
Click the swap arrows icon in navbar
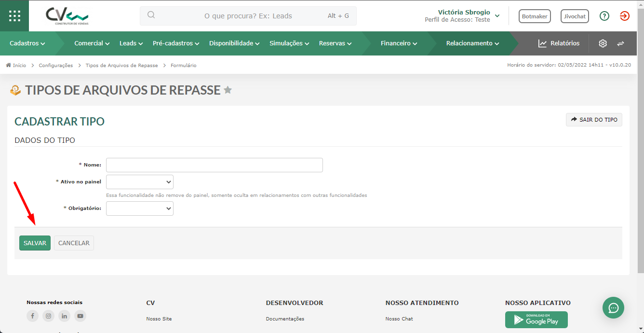click(620, 43)
